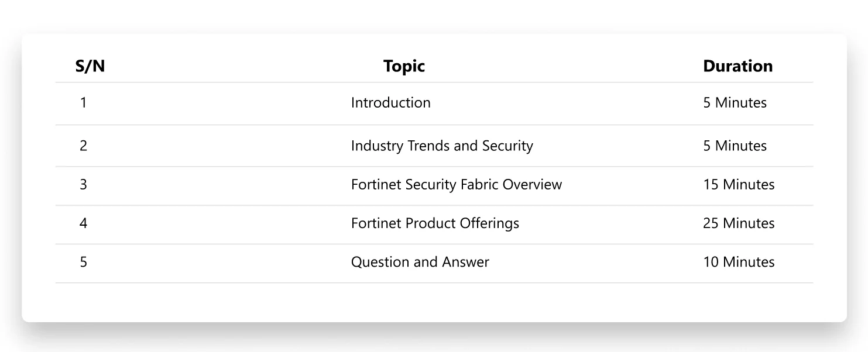This screenshot has width=868, height=352.
Task: Select the Industry Trends and Security topic
Action: click(x=442, y=146)
